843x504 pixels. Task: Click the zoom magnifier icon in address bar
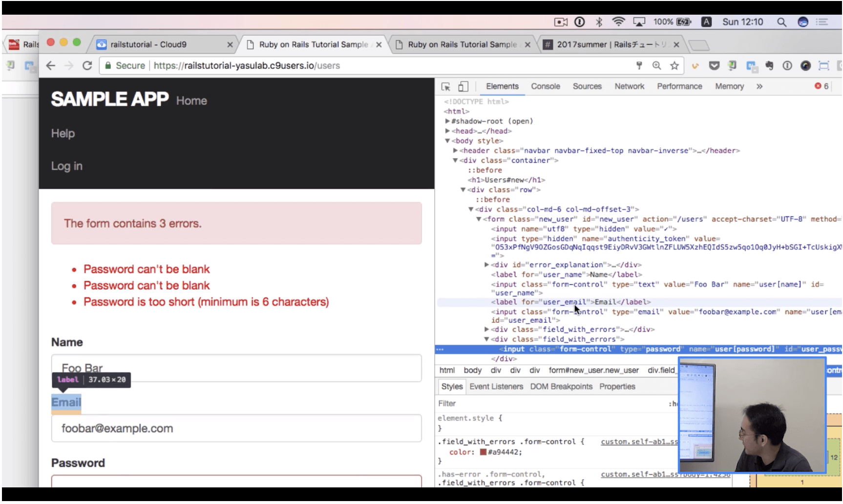(x=656, y=65)
